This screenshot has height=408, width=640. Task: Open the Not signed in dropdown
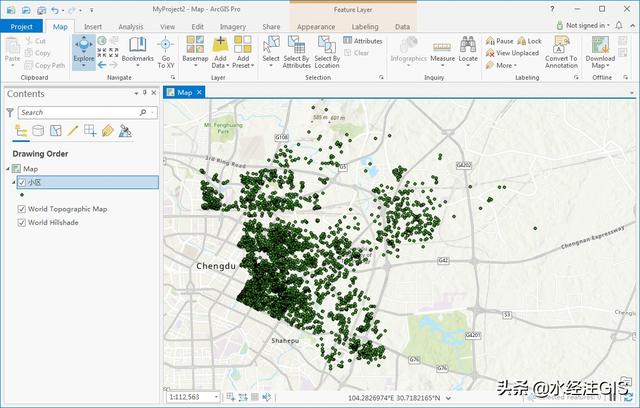(x=587, y=25)
